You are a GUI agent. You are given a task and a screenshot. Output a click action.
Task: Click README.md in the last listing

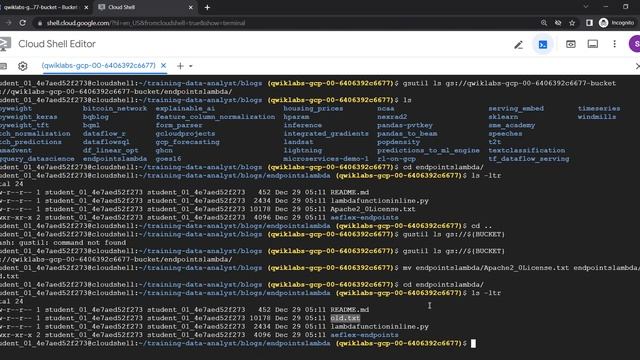tap(350, 310)
